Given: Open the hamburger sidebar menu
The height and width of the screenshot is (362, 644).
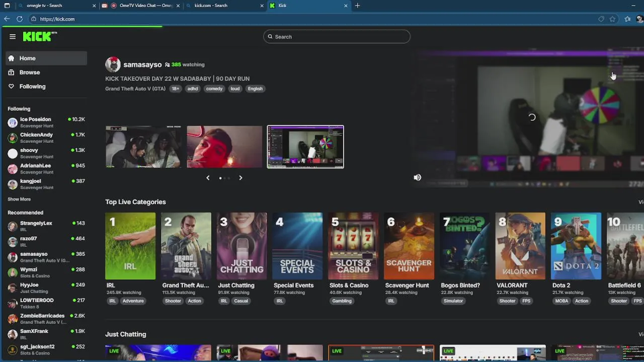Looking at the screenshot, I should [x=13, y=37].
